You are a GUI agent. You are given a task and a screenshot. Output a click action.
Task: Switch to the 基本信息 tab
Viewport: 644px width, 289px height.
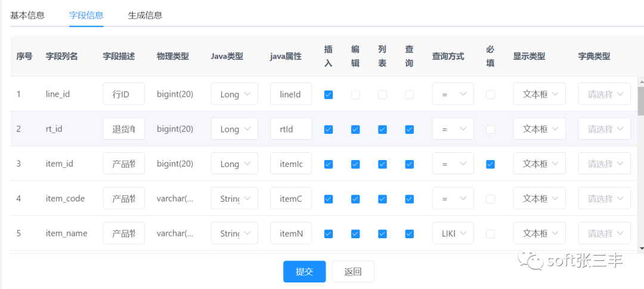27,15
